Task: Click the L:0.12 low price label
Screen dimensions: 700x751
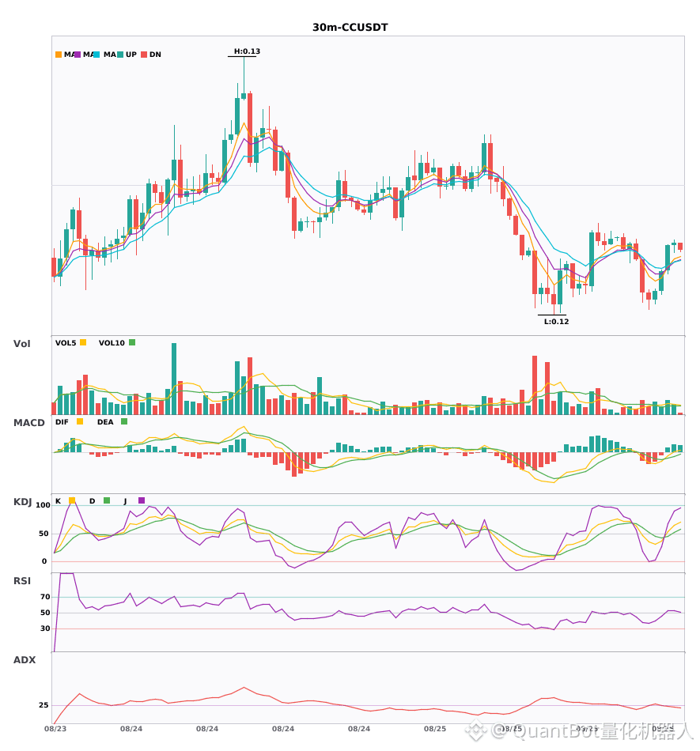Action: (x=556, y=322)
